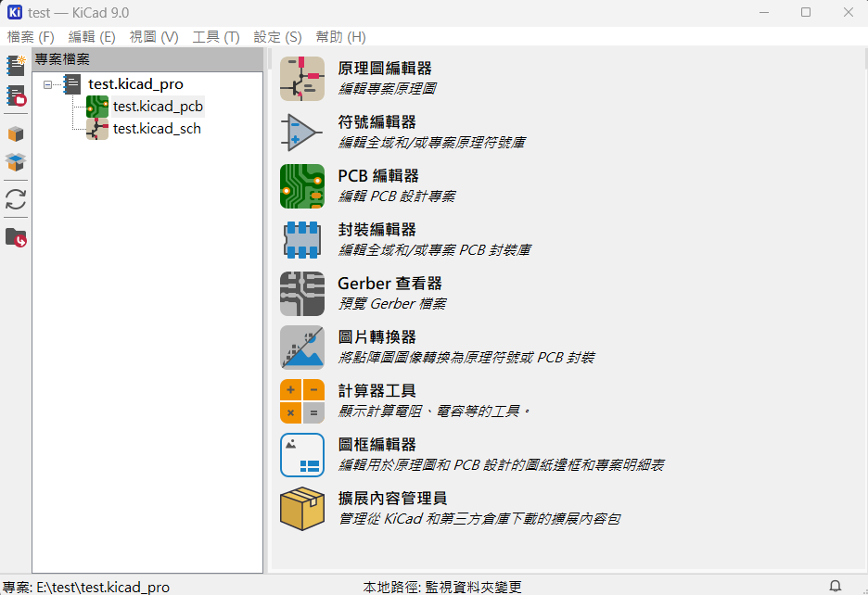This screenshot has height=595, width=868.
Task: Click the 圖片轉換器 title text
Action: coord(377,337)
